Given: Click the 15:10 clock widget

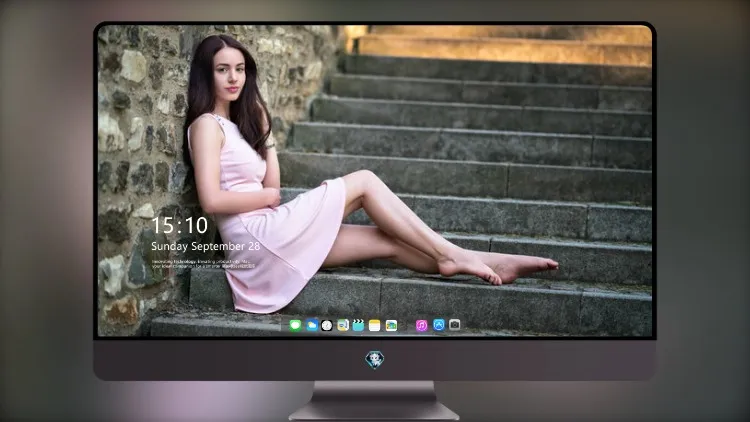Looking at the screenshot, I should coord(179,225).
